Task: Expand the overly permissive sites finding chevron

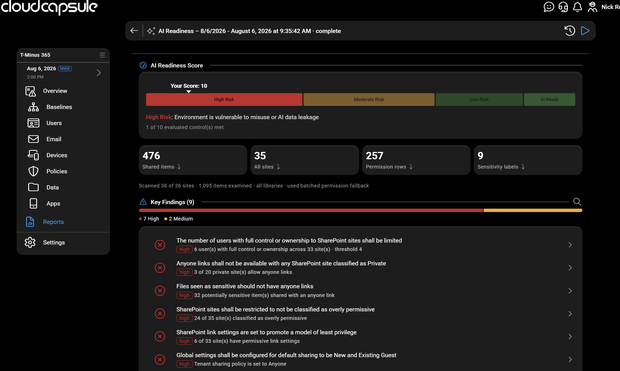Action: click(x=570, y=314)
